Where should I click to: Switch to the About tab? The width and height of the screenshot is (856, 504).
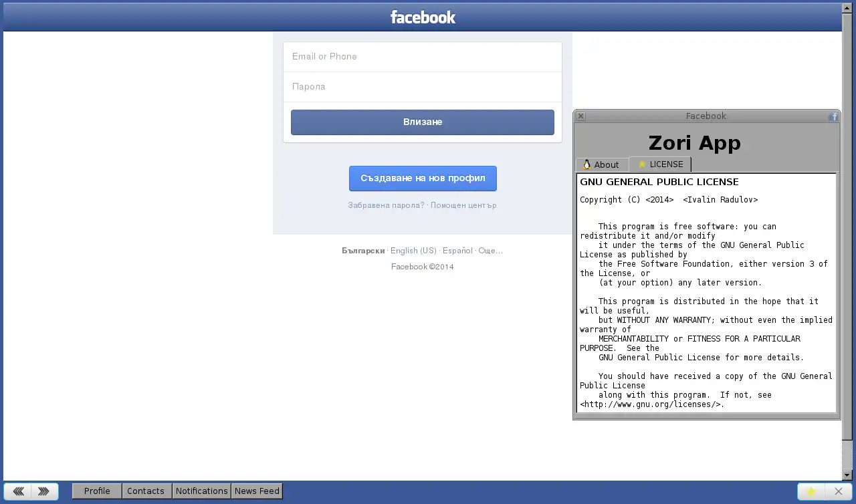pos(602,164)
